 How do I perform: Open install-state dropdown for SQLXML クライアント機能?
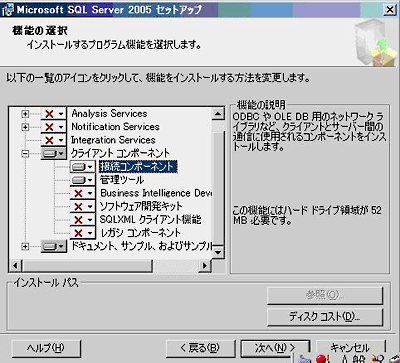(x=83, y=220)
